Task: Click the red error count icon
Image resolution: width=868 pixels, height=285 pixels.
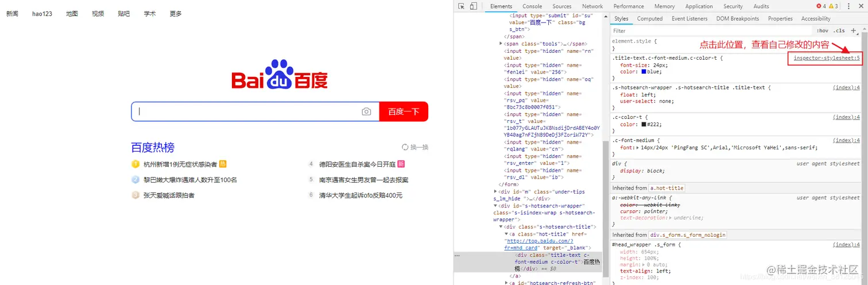Action: click(x=819, y=6)
